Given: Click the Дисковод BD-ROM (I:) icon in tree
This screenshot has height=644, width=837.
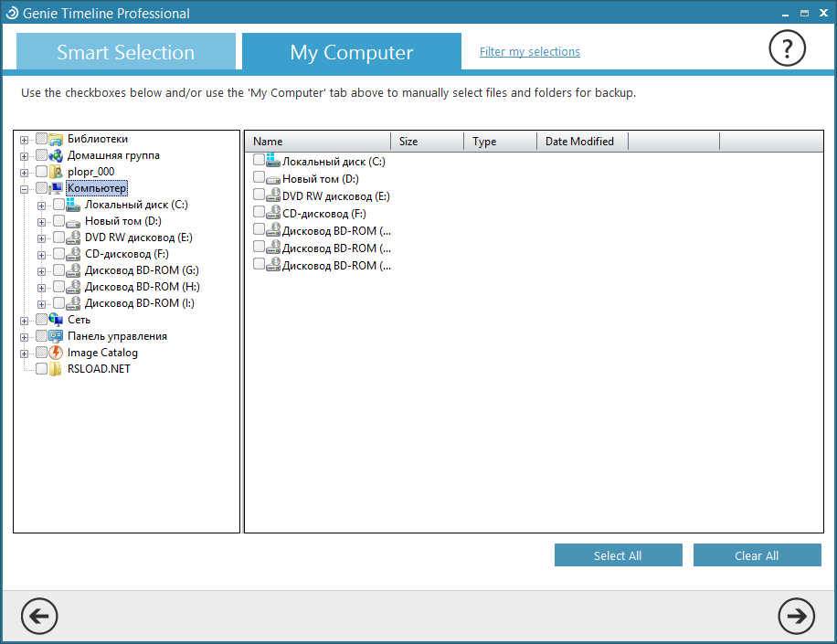Looking at the screenshot, I should click(73, 303).
